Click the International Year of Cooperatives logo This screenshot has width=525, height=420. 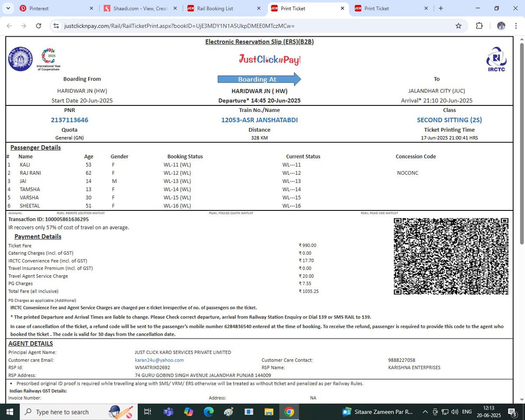(x=49, y=59)
